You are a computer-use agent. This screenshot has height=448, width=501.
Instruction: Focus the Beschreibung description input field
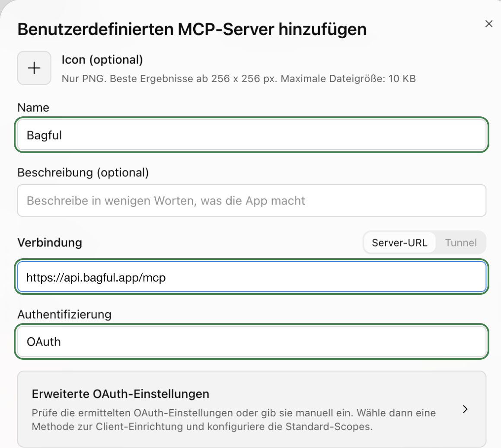pos(252,200)
